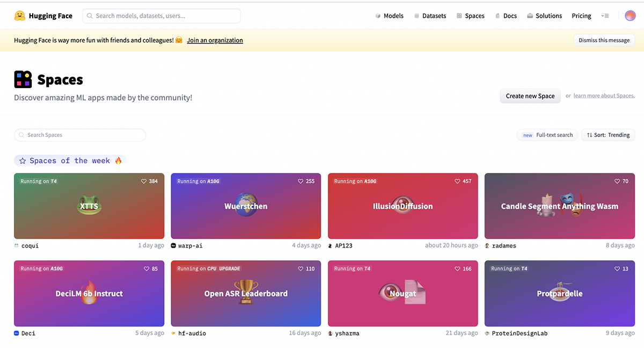
Task: Click the radames avatar icon
Action: pyautogui.click(x=487, y=245)
